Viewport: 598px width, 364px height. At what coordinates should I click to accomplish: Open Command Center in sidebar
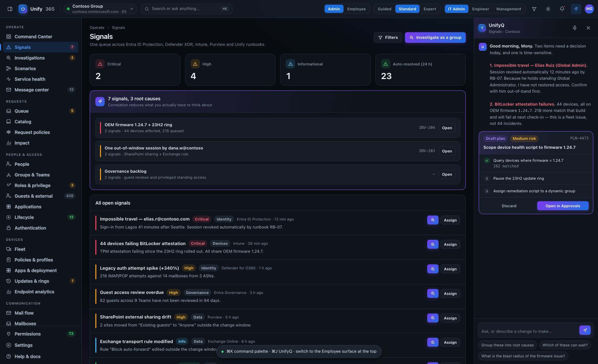pos(41,37)
